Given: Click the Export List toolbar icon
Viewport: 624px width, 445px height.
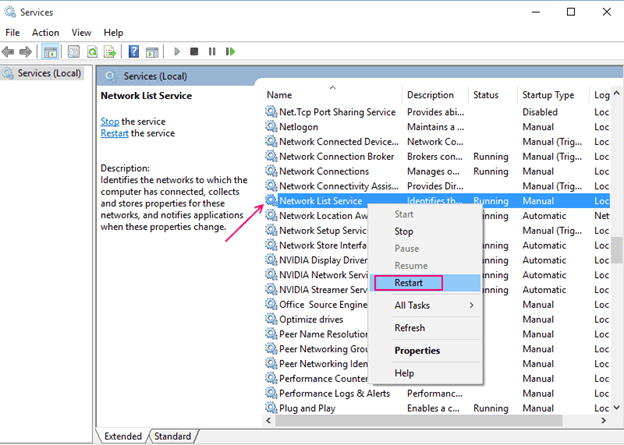Looking at the screenshot, I should 110,52.
